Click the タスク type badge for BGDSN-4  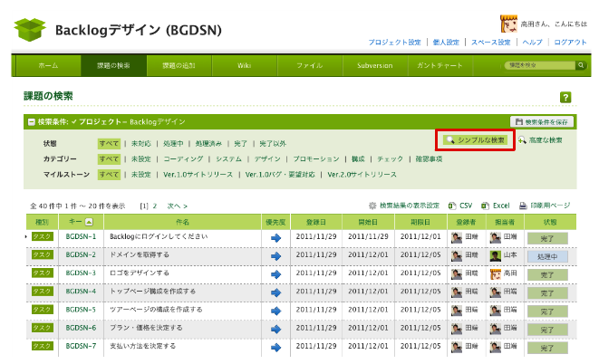(x=42, y=292)
